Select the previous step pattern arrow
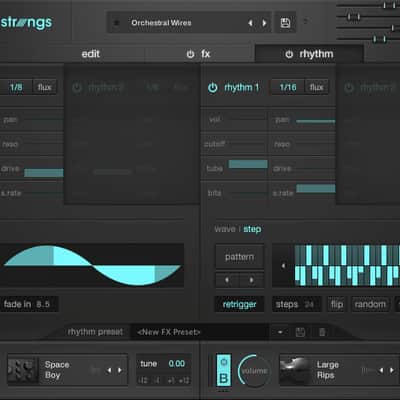400x400 pixels. pos(227,280)
